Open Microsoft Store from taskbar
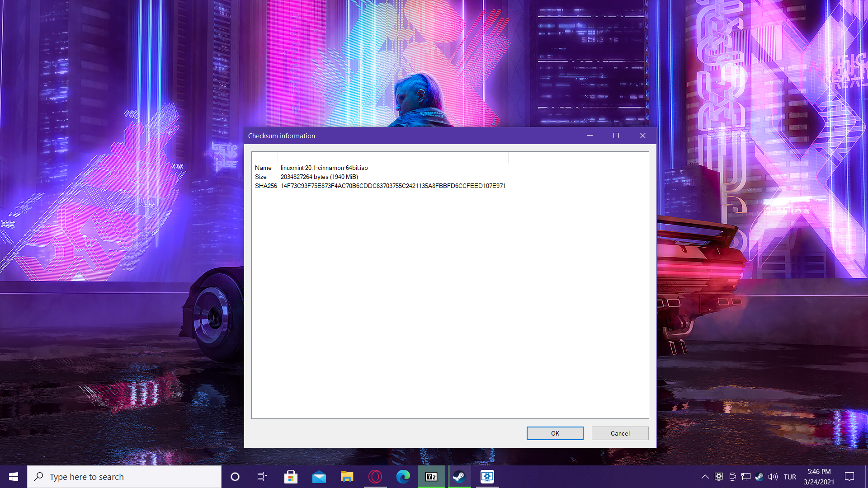Image resolution: width=868 pixels, height=488 pixels. click(x=291, y=477)
